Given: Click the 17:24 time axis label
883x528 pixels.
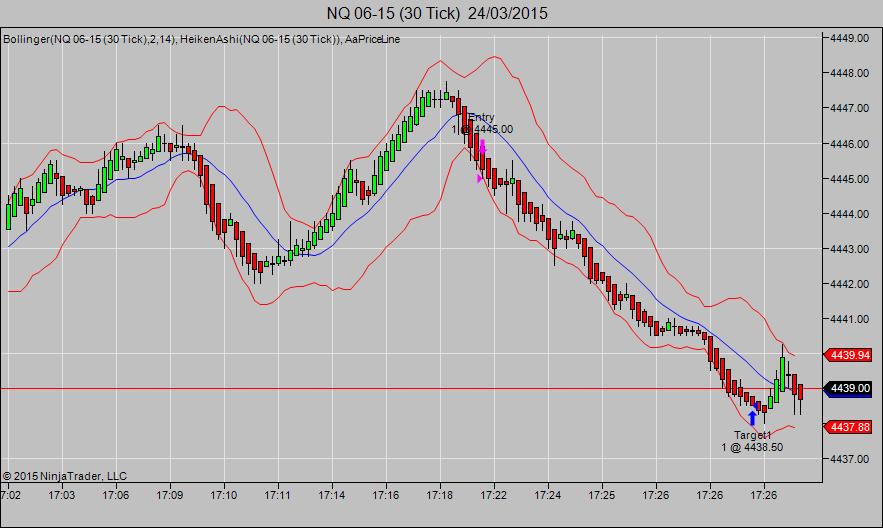Looking at the screenshot, I should pyautogui.click(x=547, y=495).
